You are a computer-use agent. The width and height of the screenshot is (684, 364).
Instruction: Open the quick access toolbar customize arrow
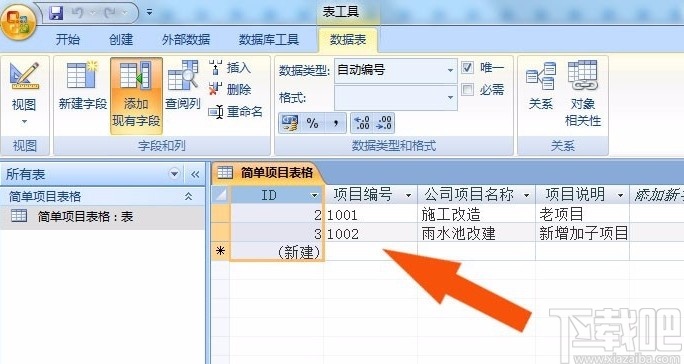(x=149, y=12)
